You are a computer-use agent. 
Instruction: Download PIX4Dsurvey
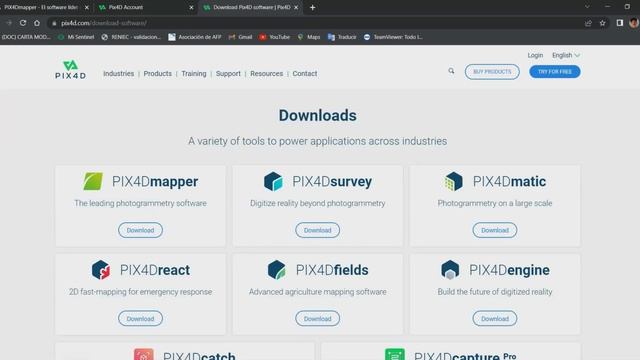coord(318,230)
